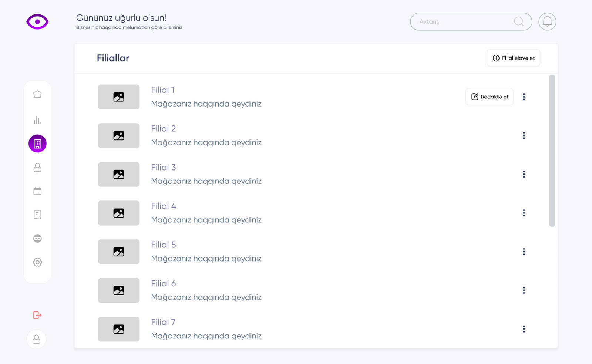Click the Filial 3 image thumbnail
Screen dimensions: 592x364
click(x=119, y=174)
